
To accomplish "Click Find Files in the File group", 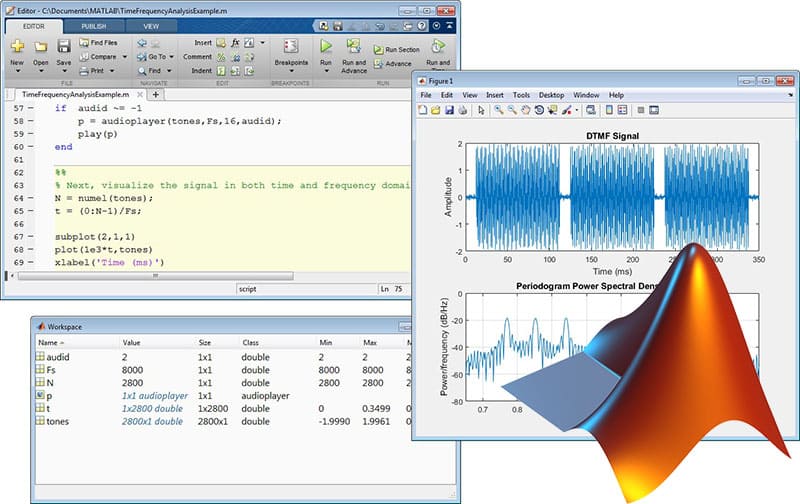I will pyautogui.click(x=98, y=43).
